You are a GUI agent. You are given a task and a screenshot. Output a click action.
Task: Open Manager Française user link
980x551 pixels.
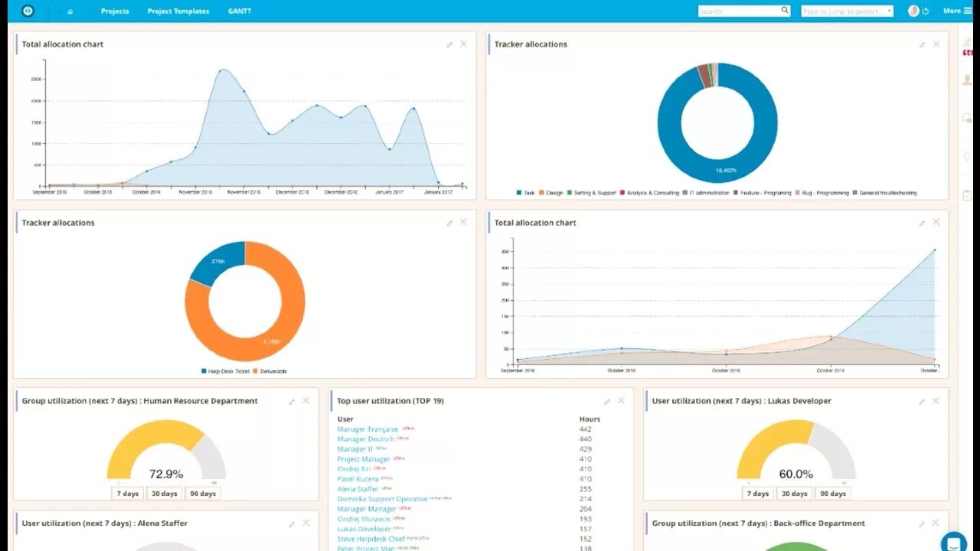pos(367,429)
